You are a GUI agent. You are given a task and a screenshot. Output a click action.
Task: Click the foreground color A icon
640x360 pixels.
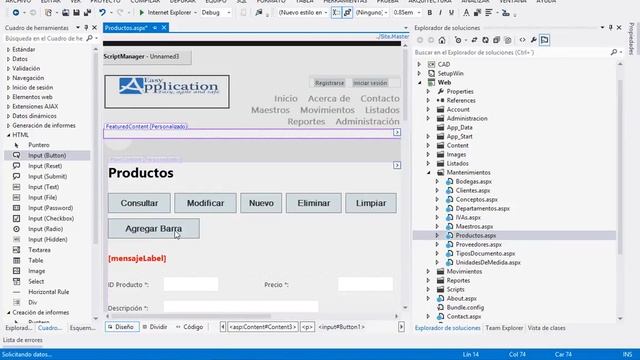point(466,13)
